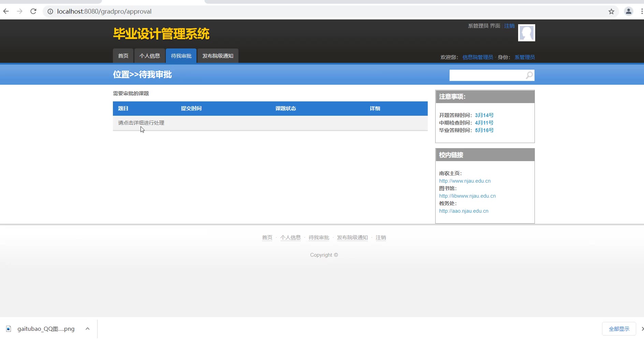Open the libwww.njau.edu.cn library link
Image resolution: width=644 pixels, height=340 pixels.
click(x=467, y=196)
